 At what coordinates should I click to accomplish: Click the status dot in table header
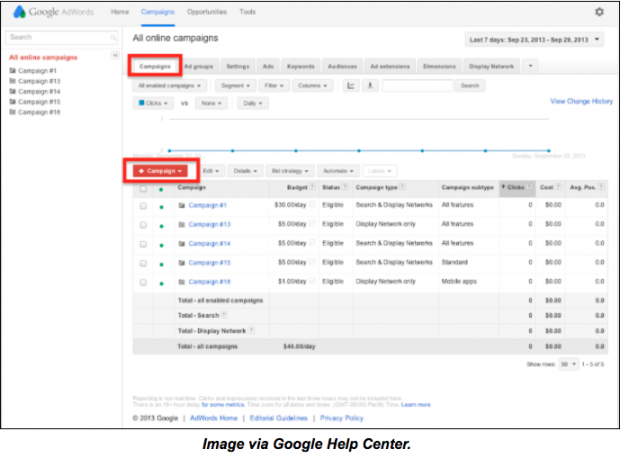161,189
